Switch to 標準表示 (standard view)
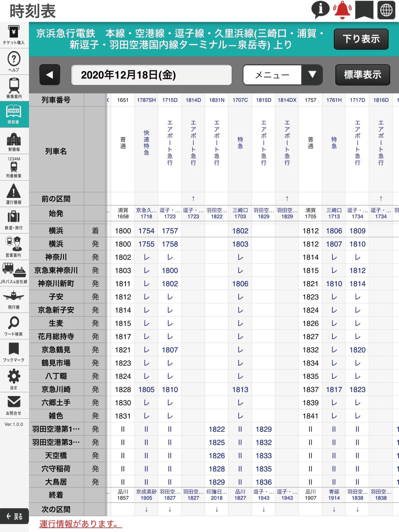 pos(363,75)
